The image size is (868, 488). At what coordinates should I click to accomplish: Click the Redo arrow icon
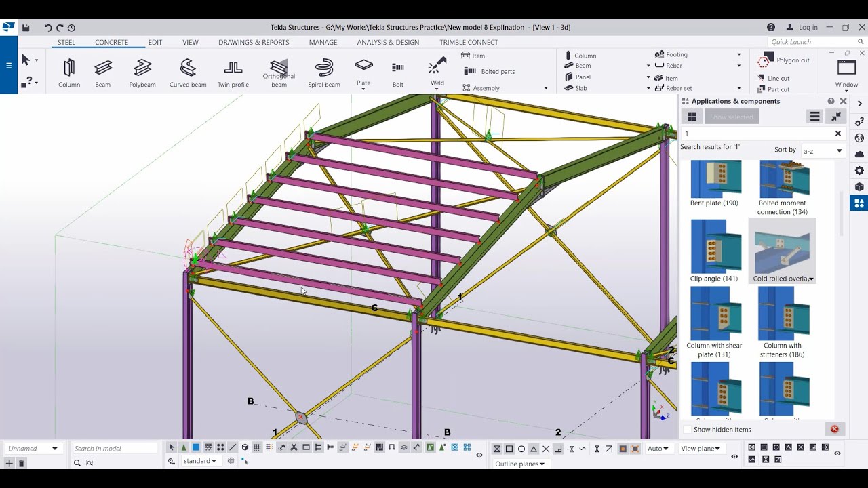point(60,28)
